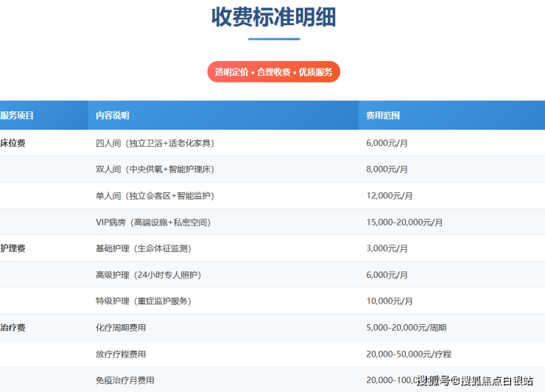This screenshot has height=392, width=545.
Task: Click the 透明定价·合理收费·优质服务 badge
Action: [x=273, y=72]
